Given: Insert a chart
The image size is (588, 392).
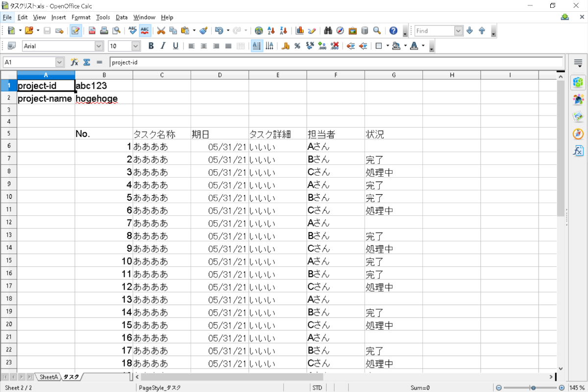Looking at the screenshot, I should tap(299, 30).
